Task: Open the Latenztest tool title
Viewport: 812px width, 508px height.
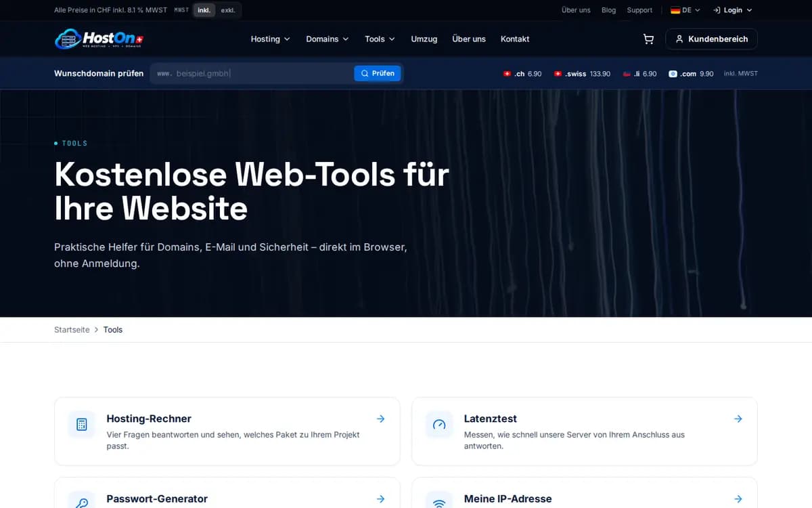Action: click(x=491, y=419)
